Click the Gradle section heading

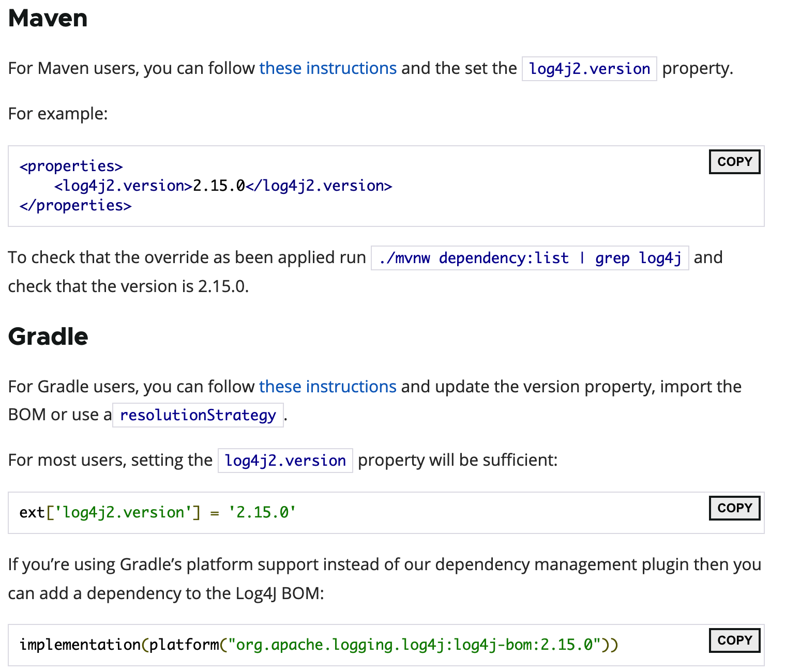(x=48, y=337)
